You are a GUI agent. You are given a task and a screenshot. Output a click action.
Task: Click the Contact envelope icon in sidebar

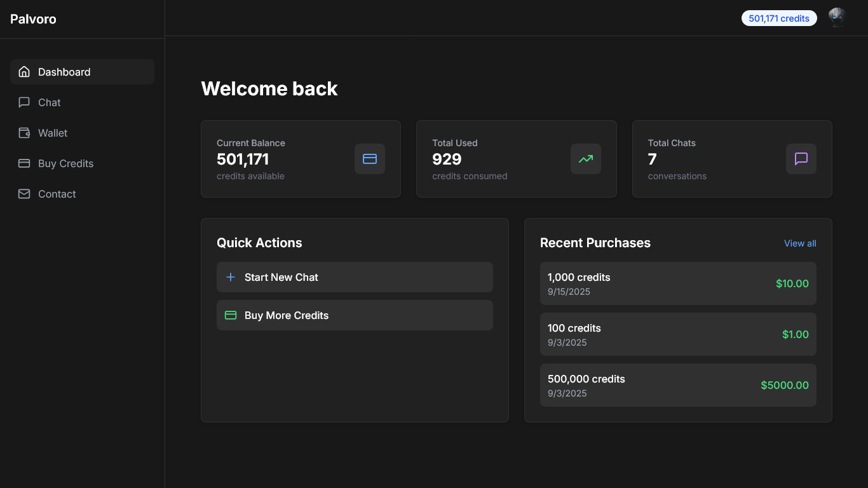[x=24, y=194]
